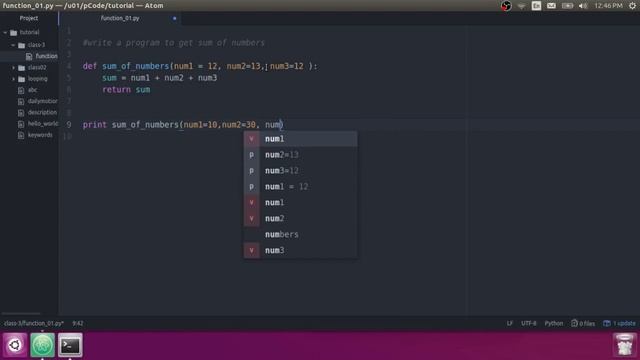Image resolution: width=640 pixels, height=360 pixels.
Task: Open the 1 update notification
Action: tap(620, 323)
